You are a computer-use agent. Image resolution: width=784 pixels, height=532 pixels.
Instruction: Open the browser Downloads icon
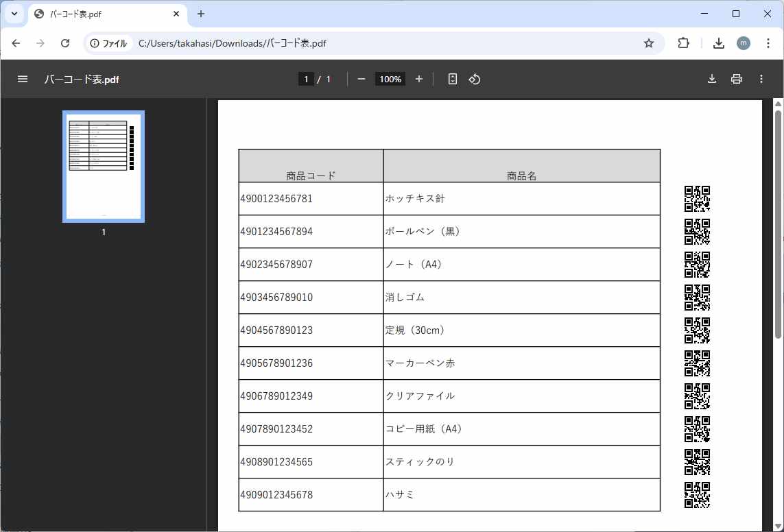[x=719, y=43]
